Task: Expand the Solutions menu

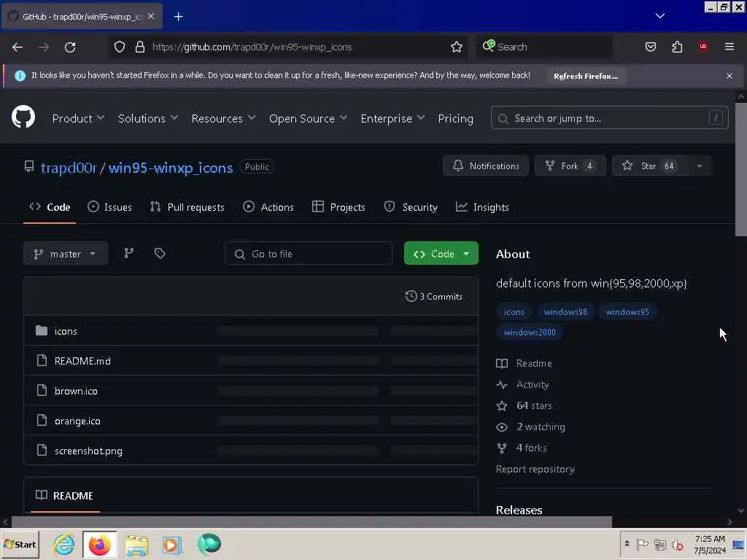Action: 147,118
